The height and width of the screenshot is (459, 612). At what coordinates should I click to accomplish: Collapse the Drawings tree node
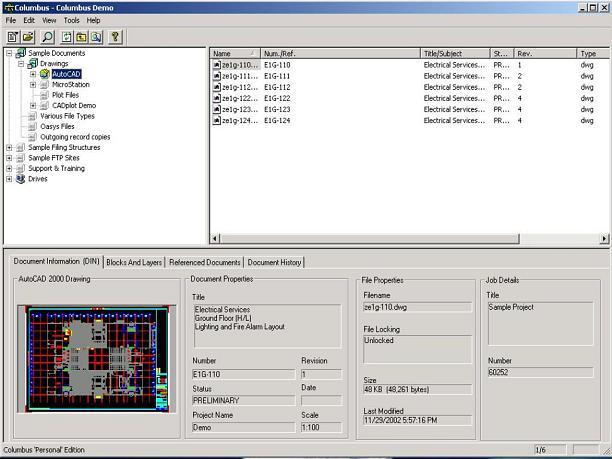click(21, 64)
